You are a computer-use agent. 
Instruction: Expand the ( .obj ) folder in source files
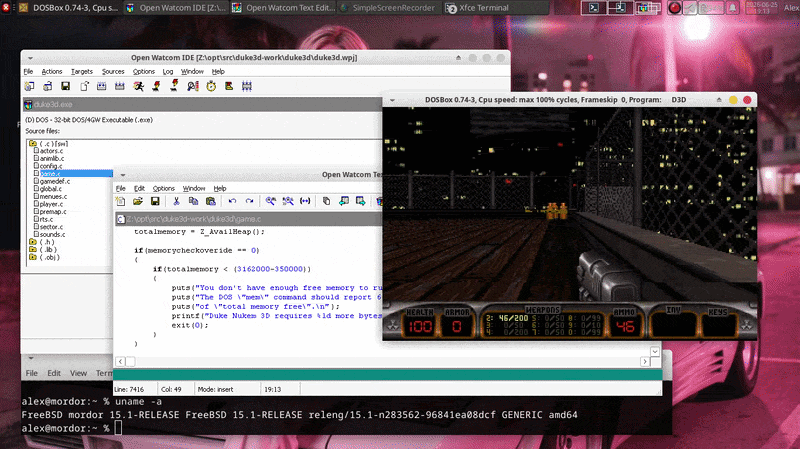33,257
